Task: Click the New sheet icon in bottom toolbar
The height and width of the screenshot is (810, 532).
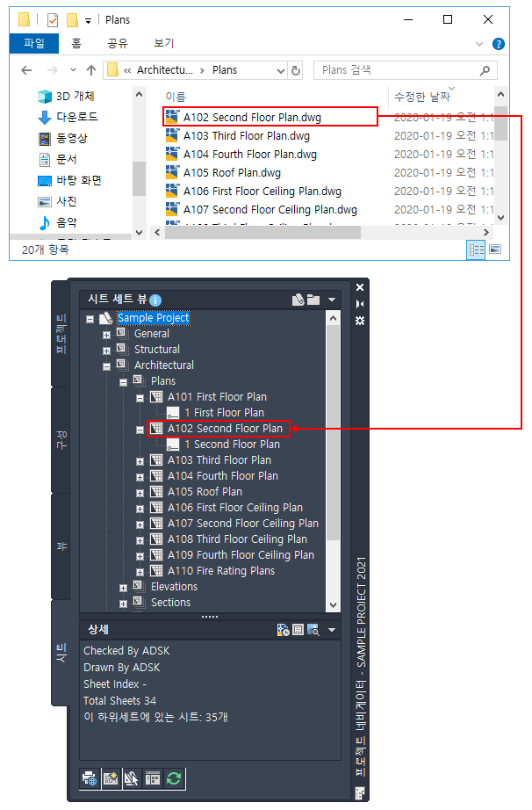Action: point(111,778)
